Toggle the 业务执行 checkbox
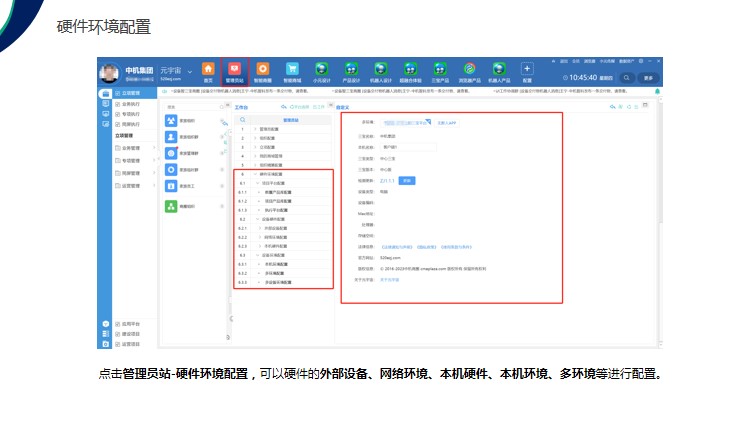 tap(118, 104)
